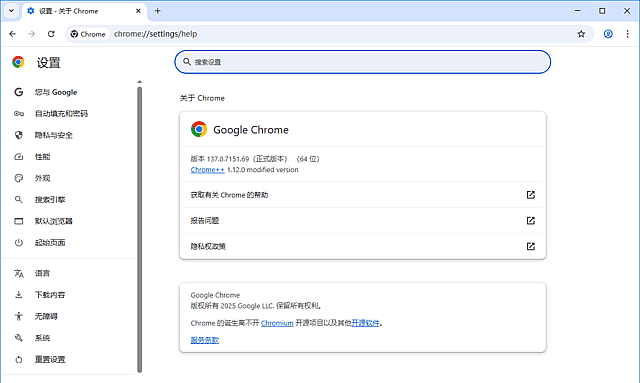Click the wrench system icon
Screen dimensions: 640x383
(x=19, y=338)
